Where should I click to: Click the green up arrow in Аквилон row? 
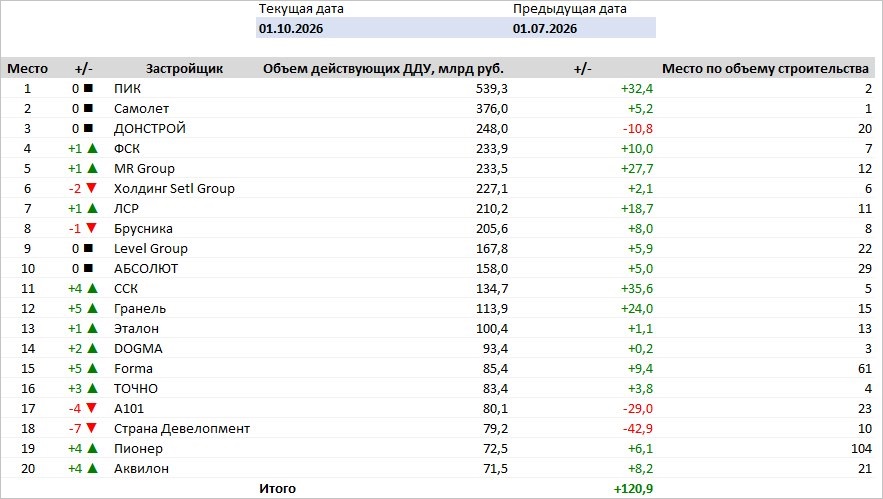point(92,468)
